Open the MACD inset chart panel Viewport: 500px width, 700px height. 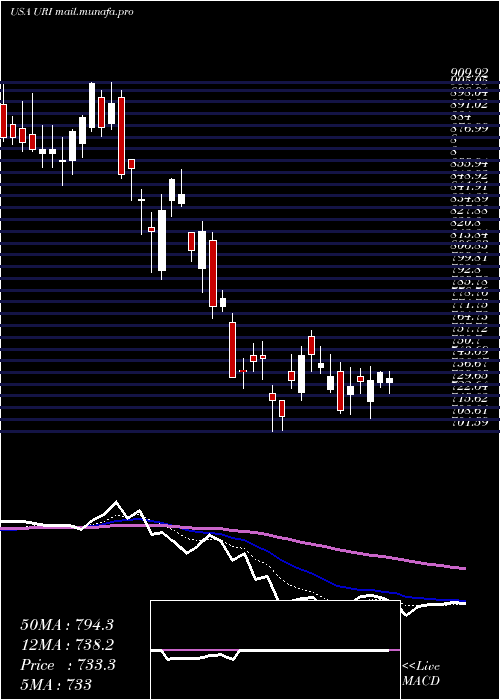275,650
